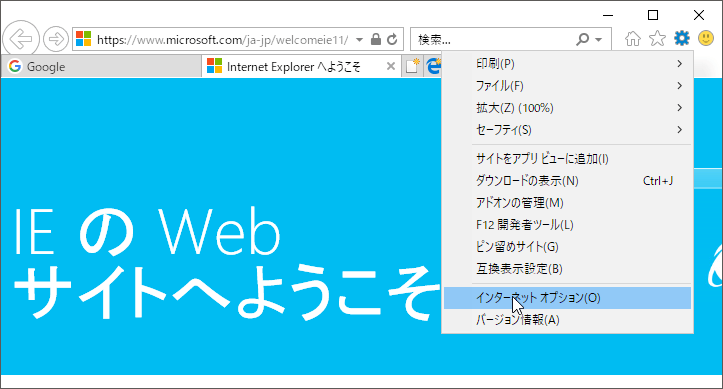This screenshot has height=389, width=723.
Task: Close the Internet Explorer window
Action: click(699, 15)
